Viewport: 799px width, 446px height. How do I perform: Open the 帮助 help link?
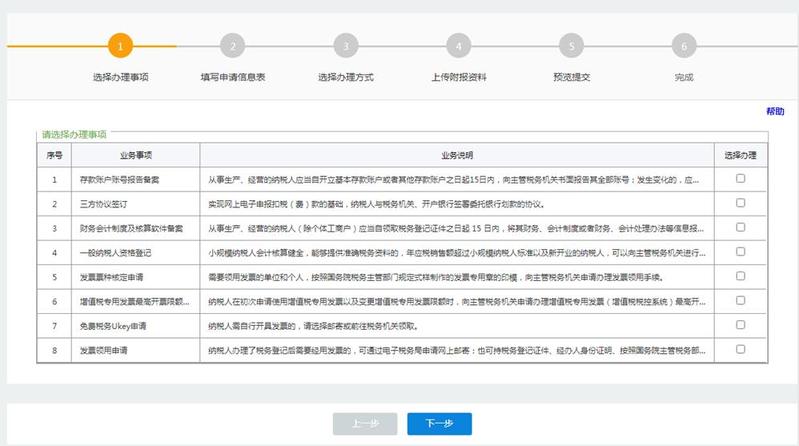(775, 111)
